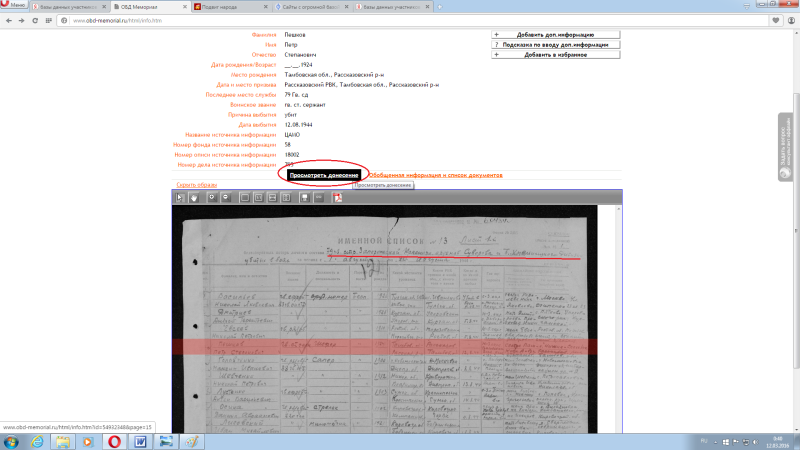Click 'Последнее место службы' label
The height and width of the screenshot is (450, 800).
tap(241, 95)
